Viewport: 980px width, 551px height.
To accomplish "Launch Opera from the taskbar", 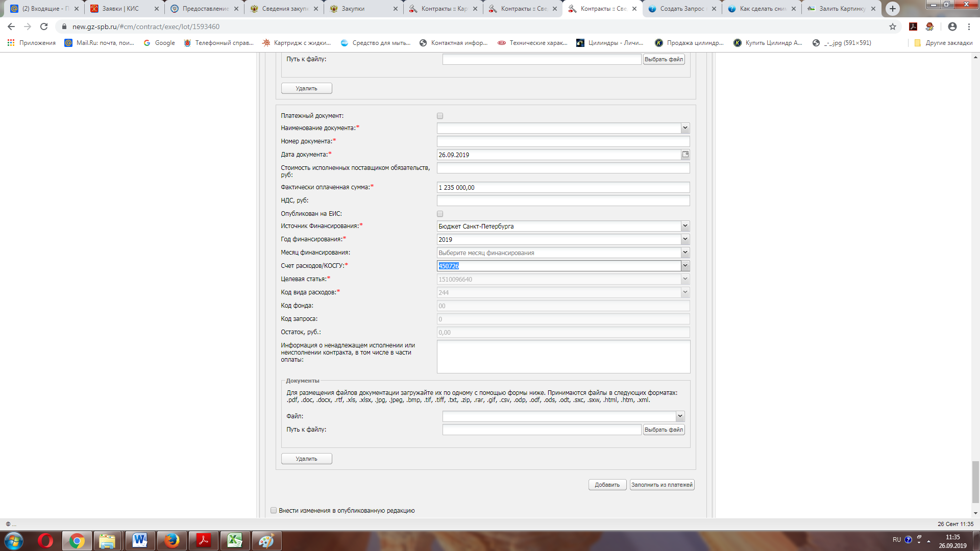I will 45,540.
